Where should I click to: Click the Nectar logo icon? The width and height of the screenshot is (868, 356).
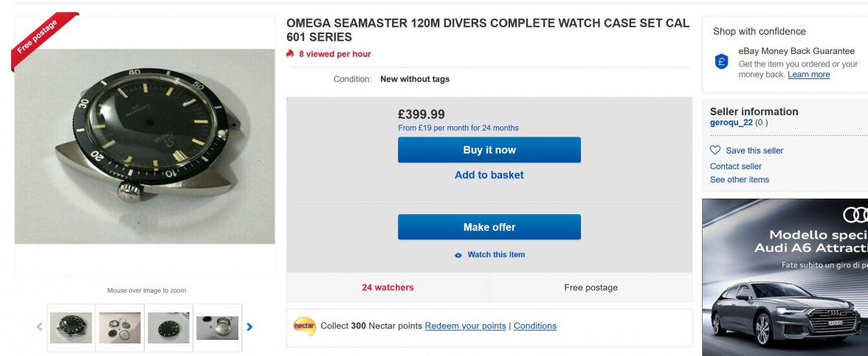(x=304, y=326)
